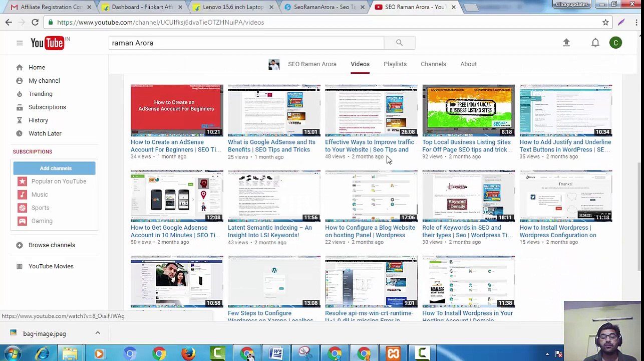This screenshot has height=361, width=644.
Task: Open the Music subscription channel
Action: (x=40, y=195)
